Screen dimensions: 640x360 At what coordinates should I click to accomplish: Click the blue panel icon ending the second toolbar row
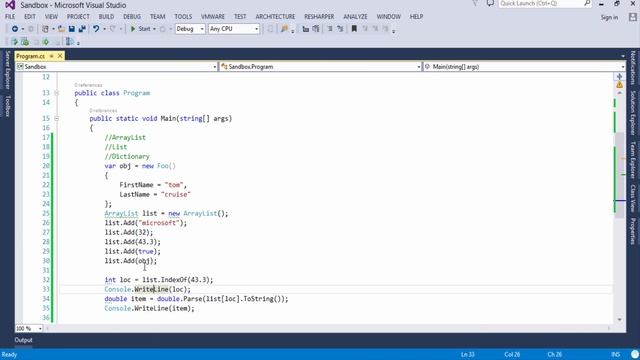(70, 42)
